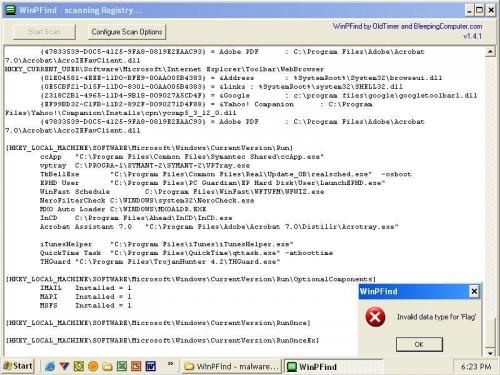Screen dimensions: 500x375
Task: Click the iTunesHelper entry line
Action: coord(167,244)
